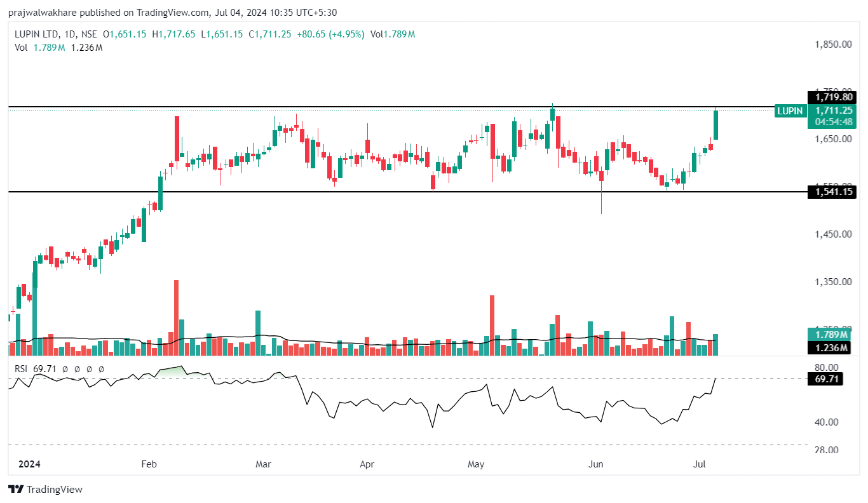The height and width of the screenshot is (503, 868).
Task: Click the black 1.236M volume average badge
Action: click(831, 347)
